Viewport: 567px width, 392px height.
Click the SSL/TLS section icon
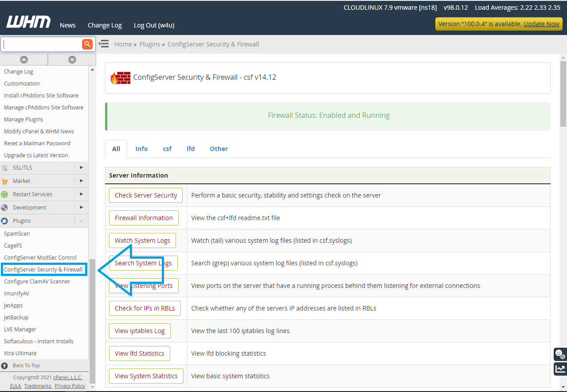pyautogui.click(x=4, y=168)
